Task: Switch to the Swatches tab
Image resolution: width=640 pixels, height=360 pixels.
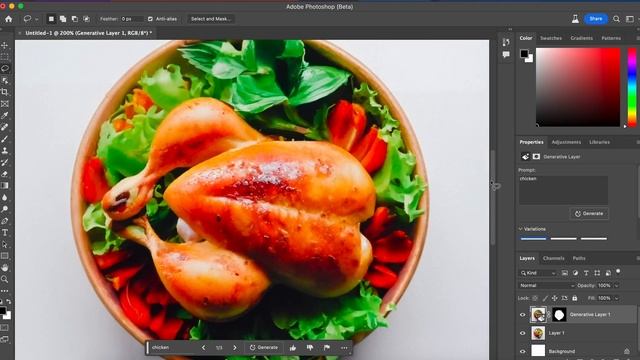Action: 551,38
